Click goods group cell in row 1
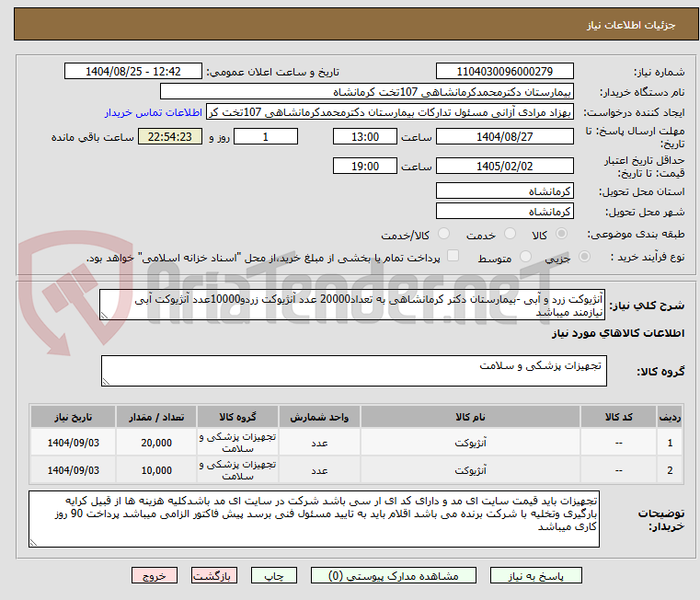This screenshot has width=700, height=600. tap(237, 443)
